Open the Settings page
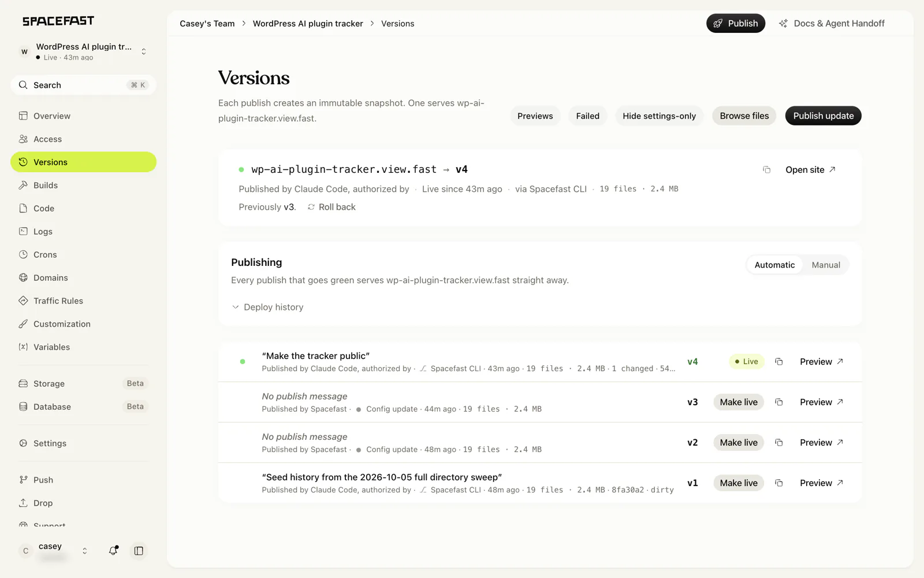Viewport: 924px width, 578px height. tap(83, 443)
